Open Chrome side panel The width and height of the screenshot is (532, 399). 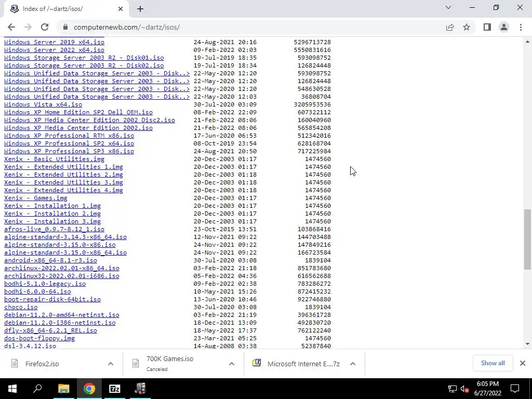click(487, 27)
